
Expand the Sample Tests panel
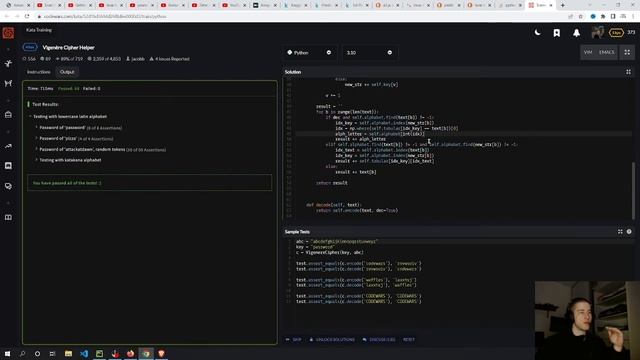[x=620, y=231]
